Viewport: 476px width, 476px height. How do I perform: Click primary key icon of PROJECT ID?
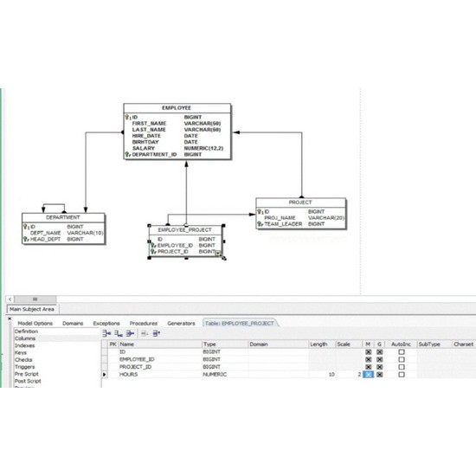pos(261,211)
